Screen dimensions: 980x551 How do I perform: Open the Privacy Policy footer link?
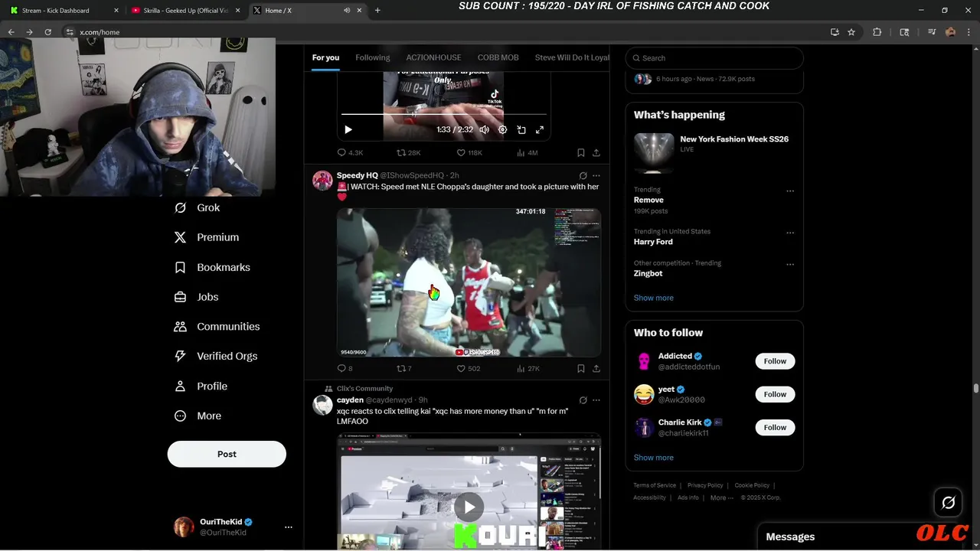[705, 485]
